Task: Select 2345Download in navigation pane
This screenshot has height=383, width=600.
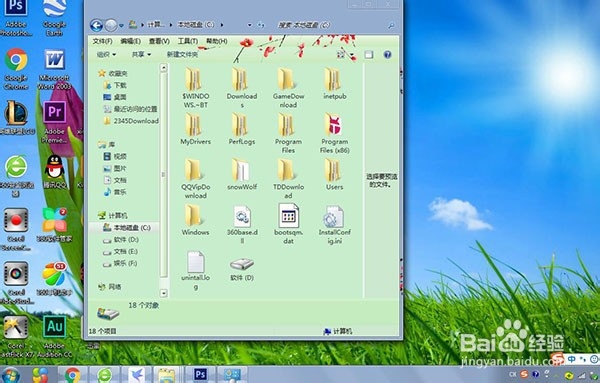Action: 131,121
